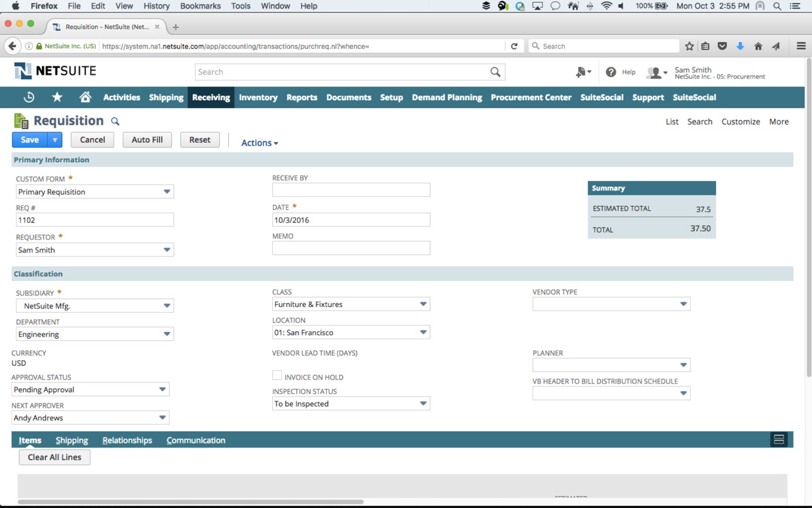
Task: Click the Date field
Action: 351,219
